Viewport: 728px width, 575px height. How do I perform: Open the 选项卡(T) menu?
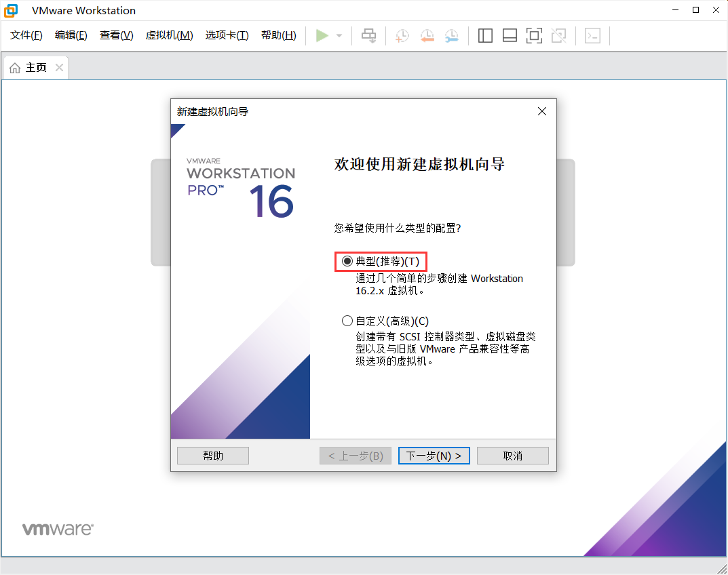coord(227,35)
